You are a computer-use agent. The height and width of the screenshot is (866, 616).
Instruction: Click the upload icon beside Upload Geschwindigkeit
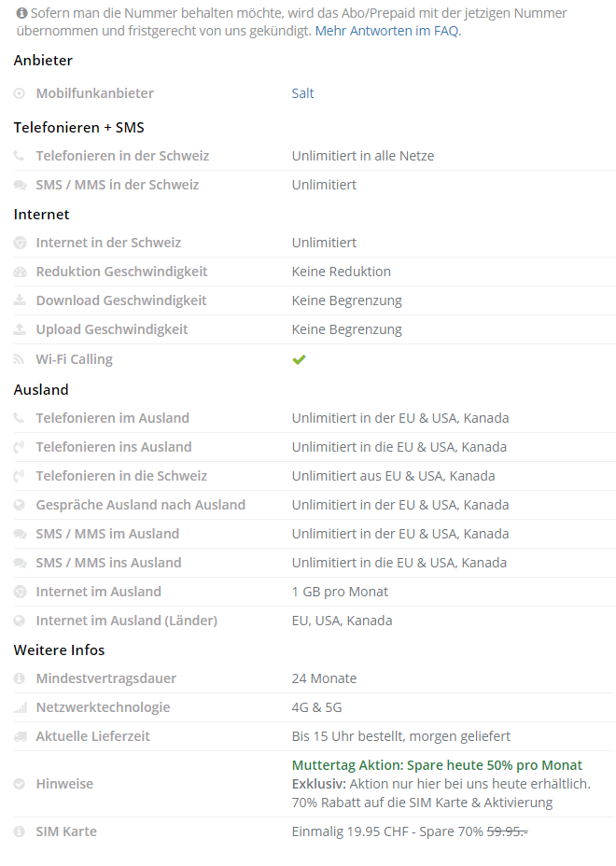(x=20, y=329)
